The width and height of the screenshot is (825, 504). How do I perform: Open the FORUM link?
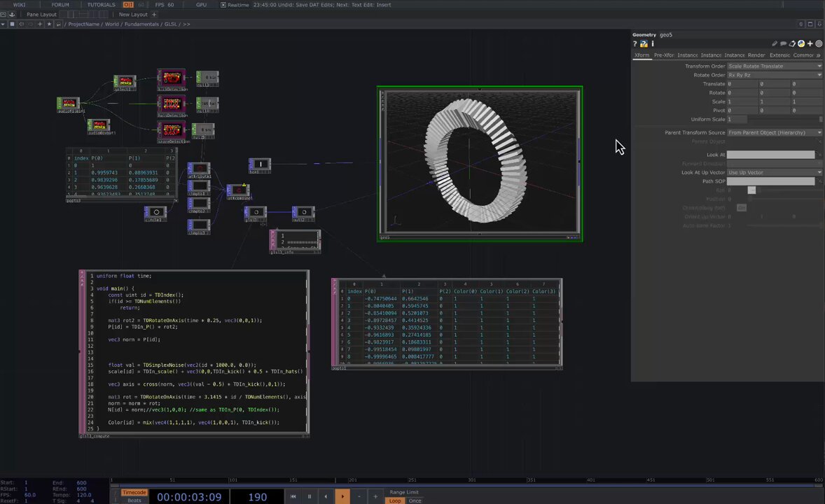60,5
